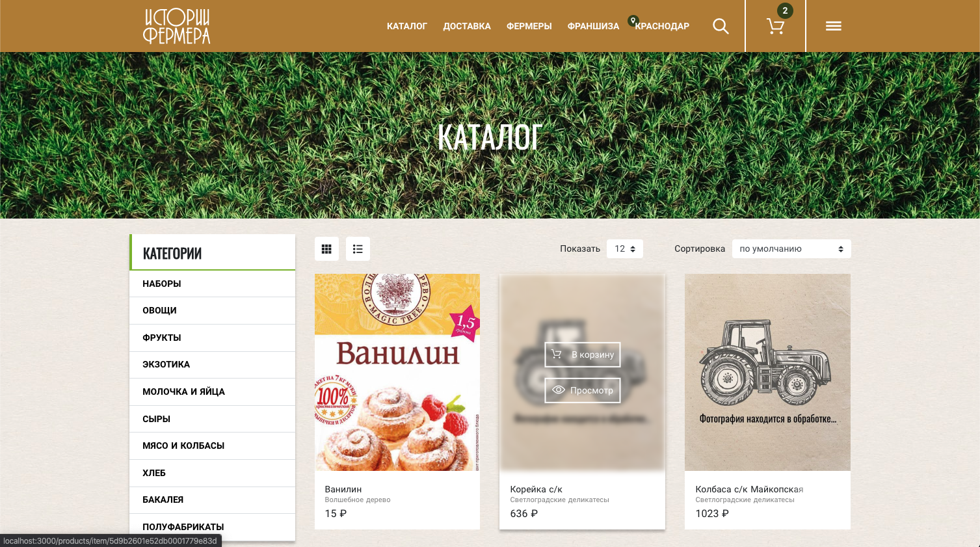Click the cart badge showing 2
This screenshot has width=980, height=547.
click(x=785, y=10)
